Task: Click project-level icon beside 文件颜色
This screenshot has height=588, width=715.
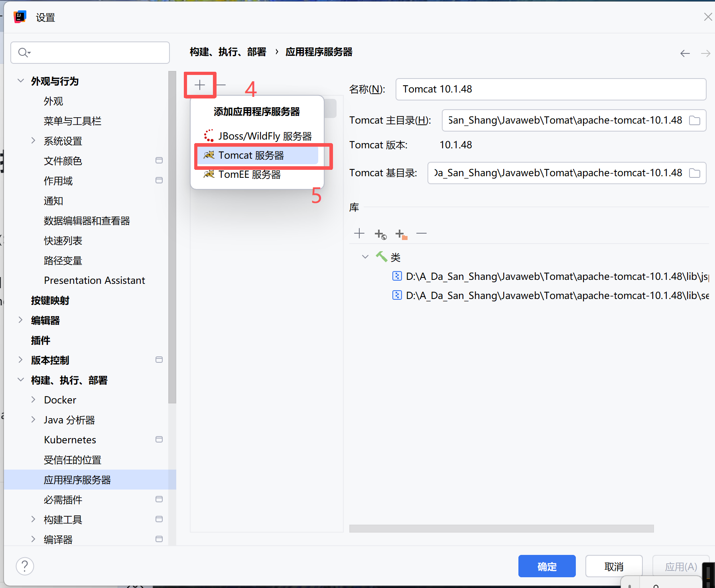Action: (159, 161)
